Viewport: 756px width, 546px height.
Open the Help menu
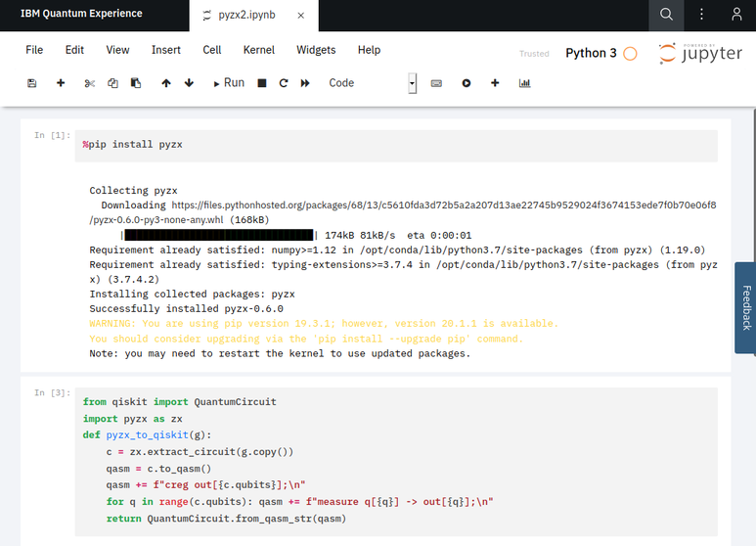pos(369,50)
